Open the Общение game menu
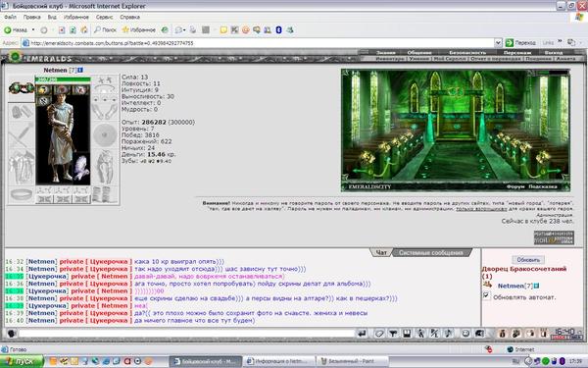Screen dimensions: 588x368 [419, 53]
